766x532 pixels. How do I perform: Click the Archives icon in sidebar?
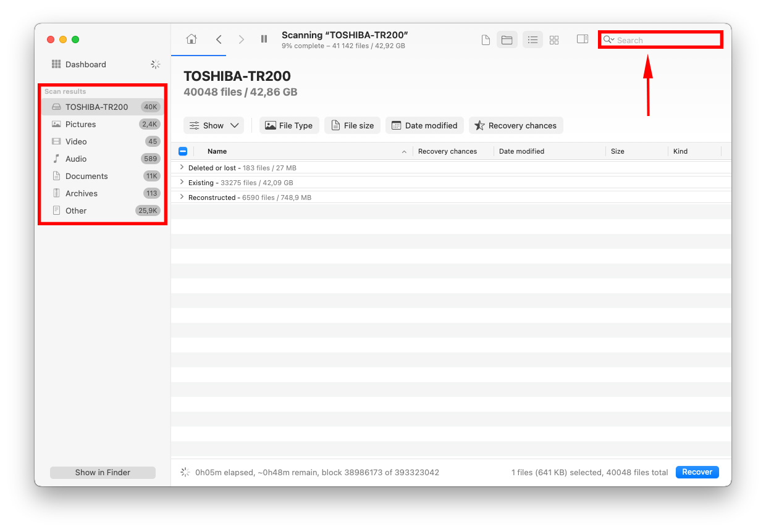pos(56,193)
